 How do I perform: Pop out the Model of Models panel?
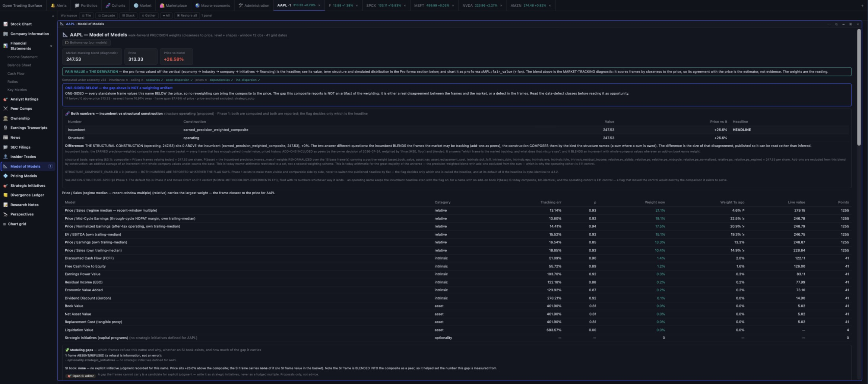coord(836,24)
